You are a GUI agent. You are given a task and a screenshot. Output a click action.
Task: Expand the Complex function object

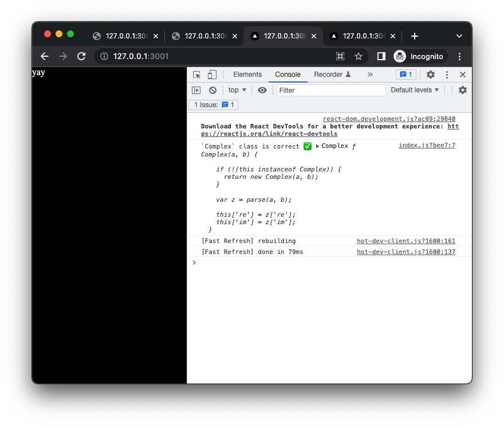317,146
